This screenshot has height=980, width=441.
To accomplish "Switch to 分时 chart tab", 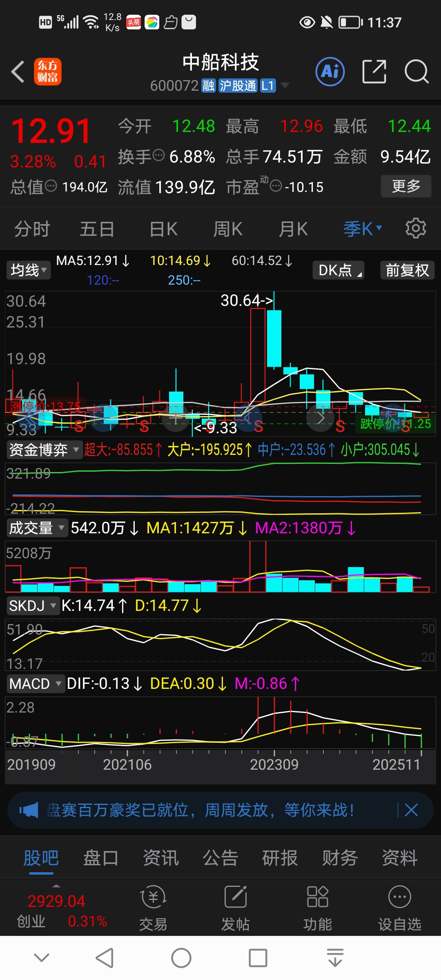I will click(x=32, y=229).
